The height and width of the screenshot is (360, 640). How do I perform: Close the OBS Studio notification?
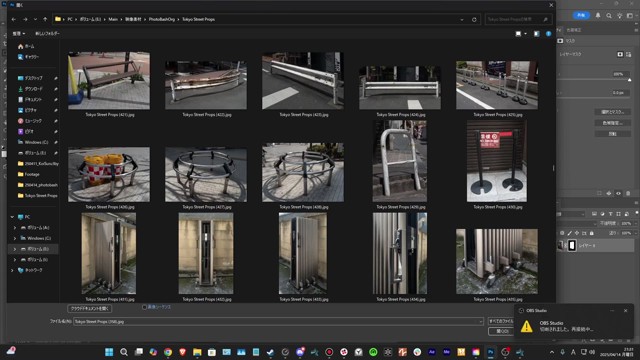click(626, 311)
